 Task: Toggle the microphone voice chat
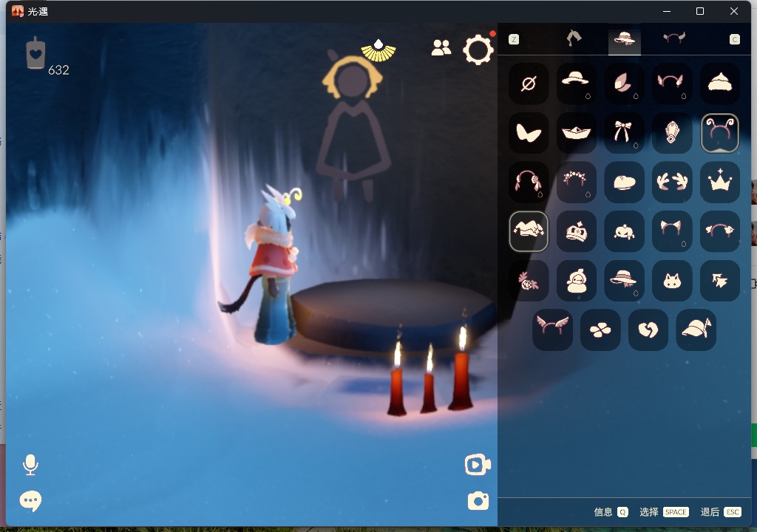click(30, 464)
